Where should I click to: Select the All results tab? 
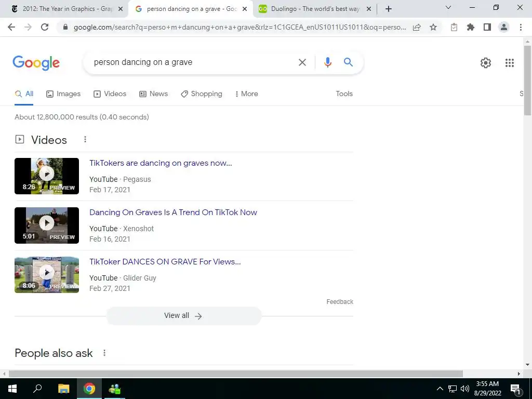click(x=24, y=94)
